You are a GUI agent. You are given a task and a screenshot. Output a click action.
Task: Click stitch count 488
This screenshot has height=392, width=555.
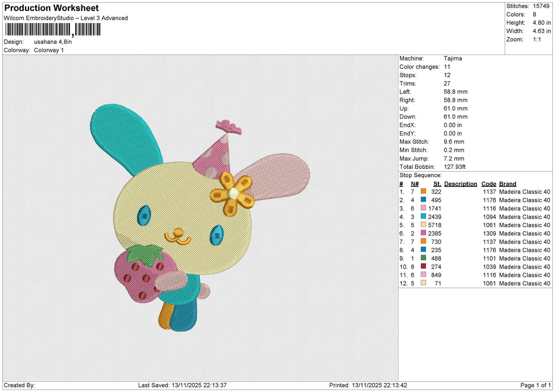point(436,258)
